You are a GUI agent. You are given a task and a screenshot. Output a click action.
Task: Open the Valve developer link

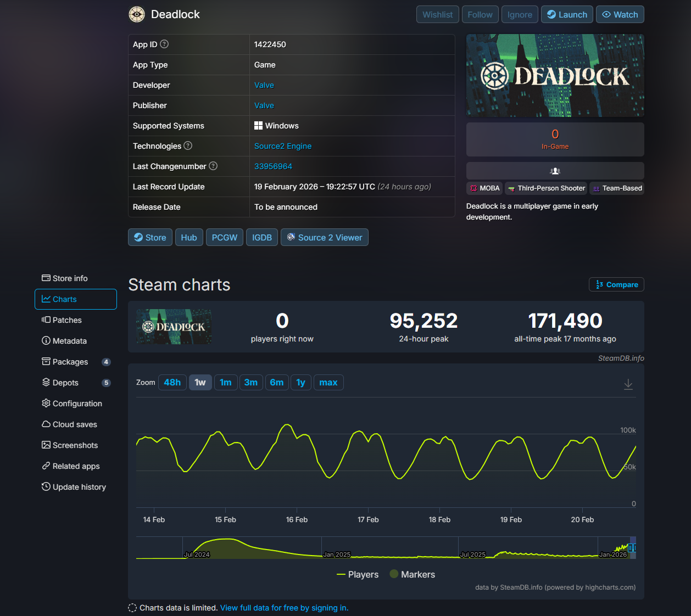tap(264, 85)
